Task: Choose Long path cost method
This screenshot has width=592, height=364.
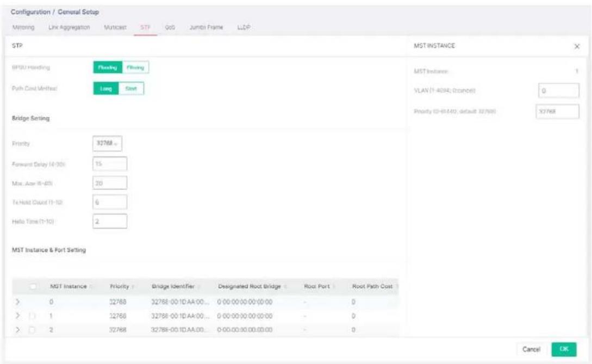Action: (x=105, y=89)
